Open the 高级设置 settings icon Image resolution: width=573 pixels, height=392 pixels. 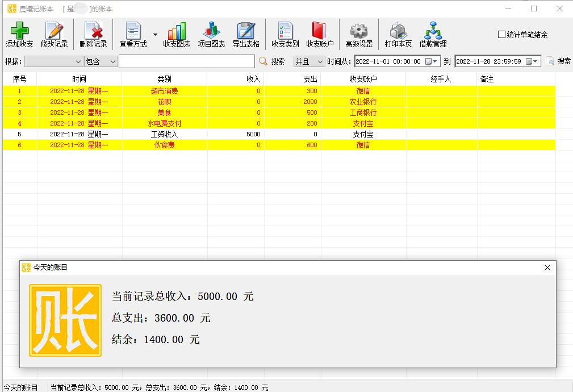[x=359, y=34]
